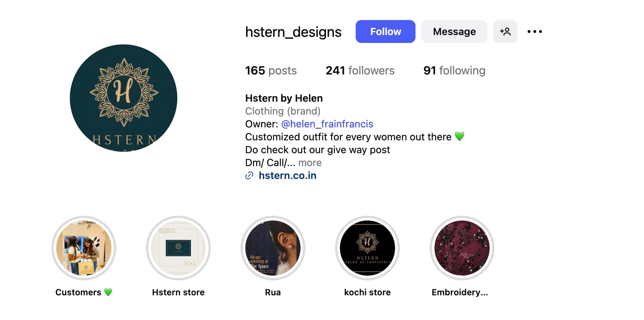This screenshot has width=644, height=320.
Task: Open the 241 followers list
Action: coord(360,71)
